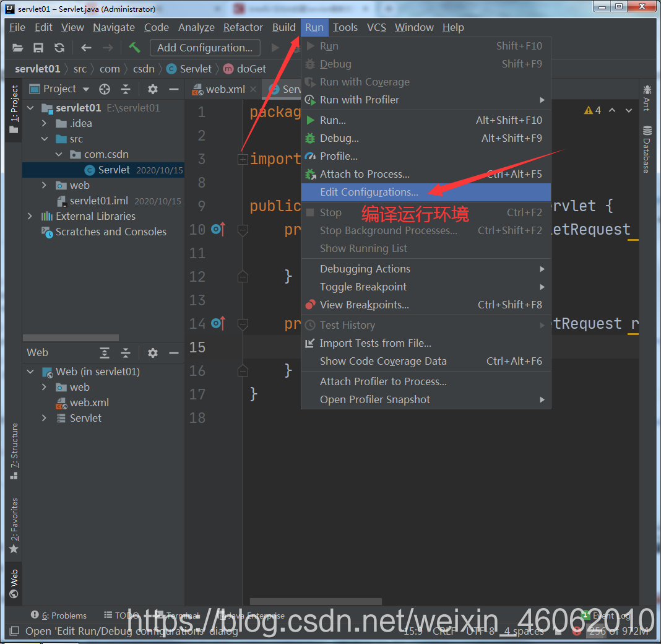Click the 4 spaces indent setting
This screenshot has width=661, height=644.
coord(524,632)
